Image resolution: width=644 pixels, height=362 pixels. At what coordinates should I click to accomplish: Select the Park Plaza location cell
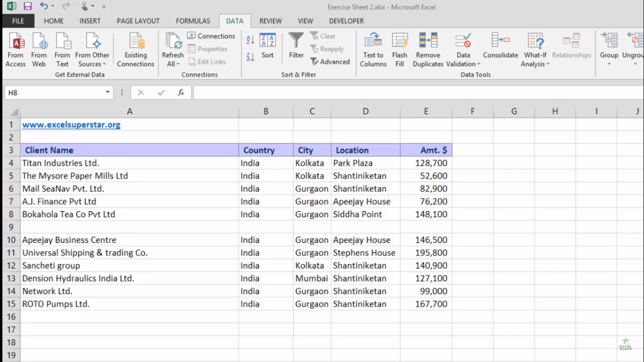click(x=366, y=163)
